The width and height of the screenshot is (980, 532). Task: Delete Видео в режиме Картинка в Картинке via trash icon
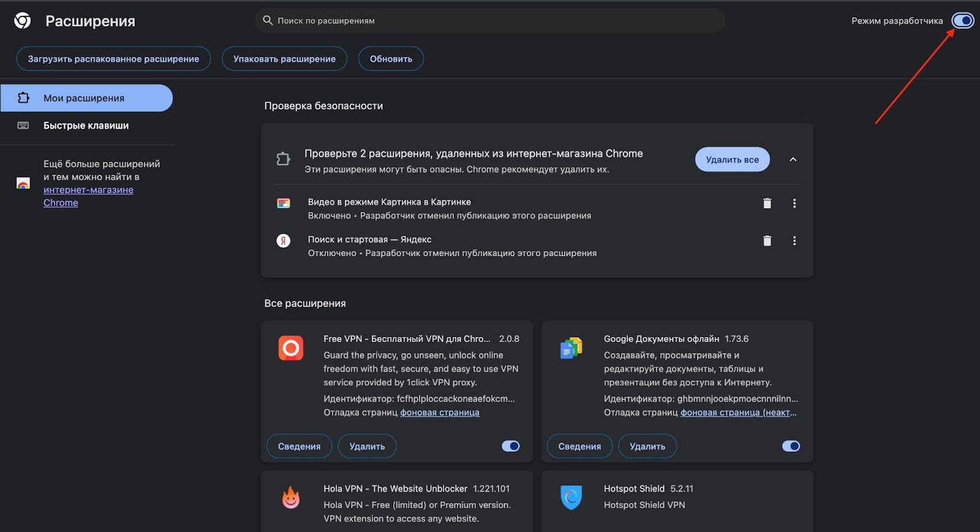point(767,203)
